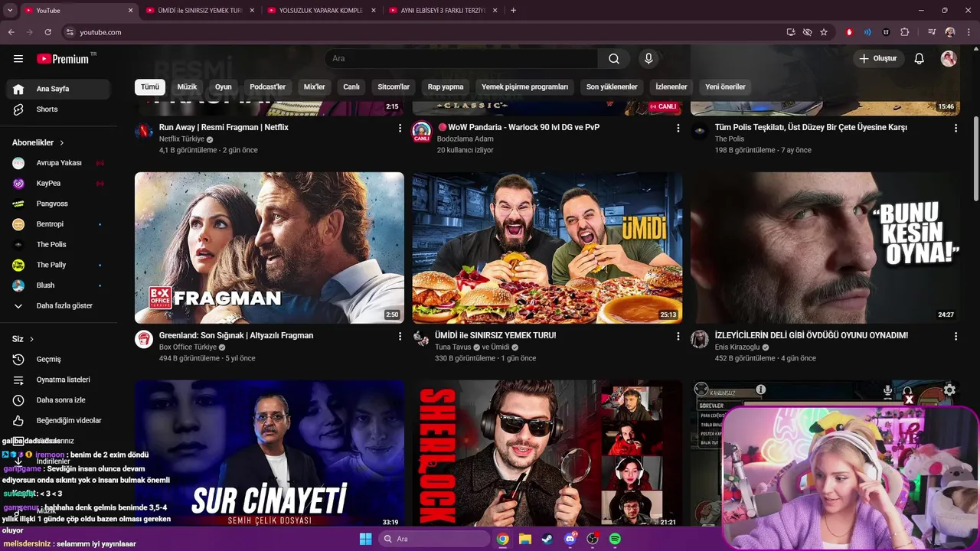Start voice search with microphone icon
The height and width of the screenshot is (551, 980).
(648, 59)
